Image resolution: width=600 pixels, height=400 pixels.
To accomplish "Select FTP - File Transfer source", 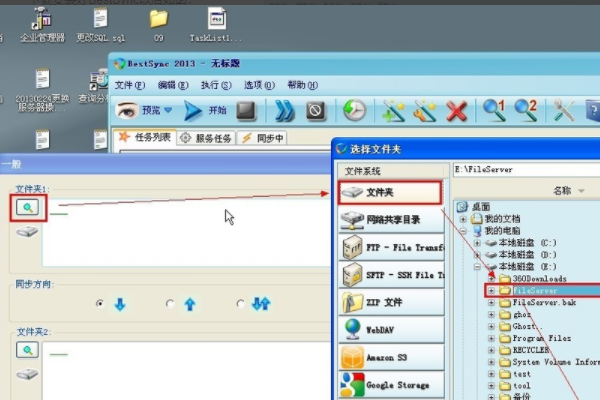I will pos(391,247).
